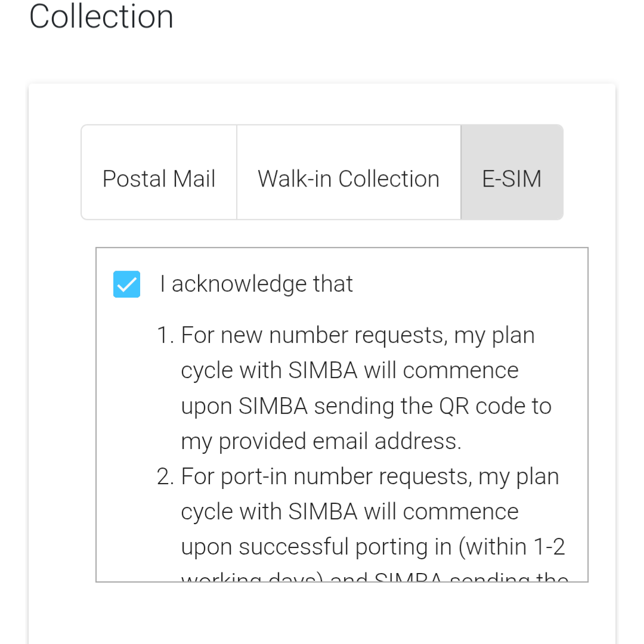Untick the blue acknowledgement checkbox
This screenshot has width=644, height=644.
(127, 284)
